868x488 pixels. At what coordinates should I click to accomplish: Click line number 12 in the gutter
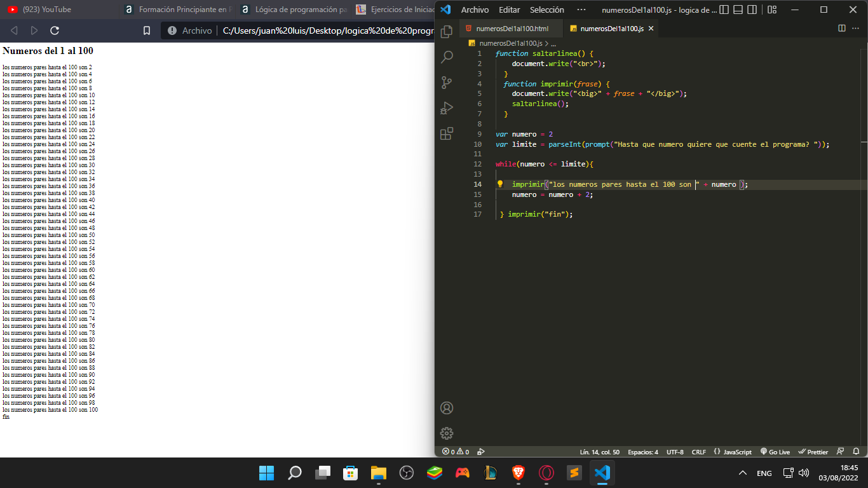point(478,164)
